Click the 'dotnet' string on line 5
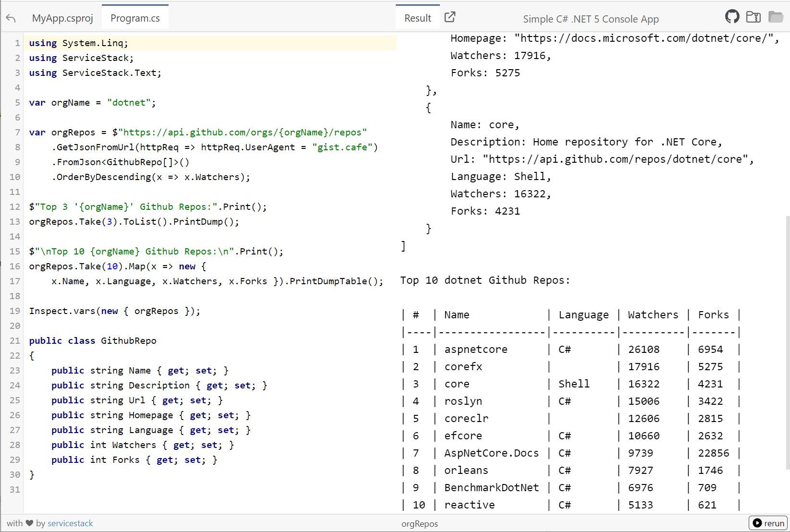This screenshot has width=790, height=532. (x=129, y=102)
